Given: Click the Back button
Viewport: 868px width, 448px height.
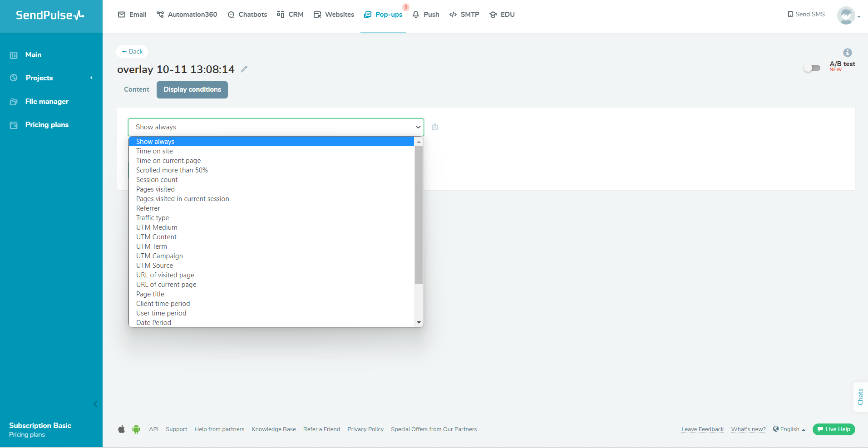Looking at the screenshot, I should 132,52.
